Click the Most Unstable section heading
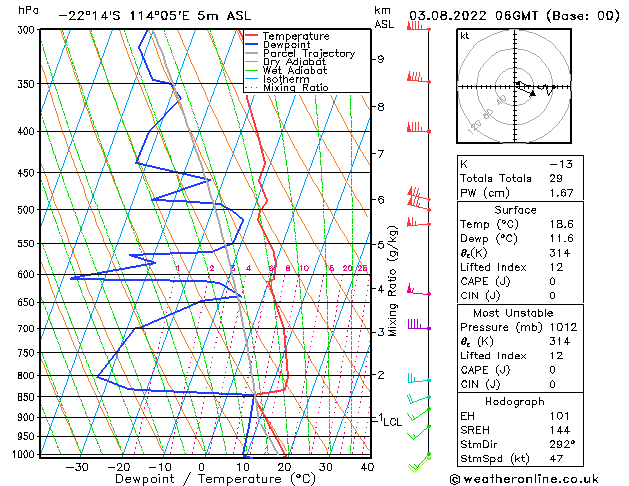The image size is (629, 486). point(513,313)
